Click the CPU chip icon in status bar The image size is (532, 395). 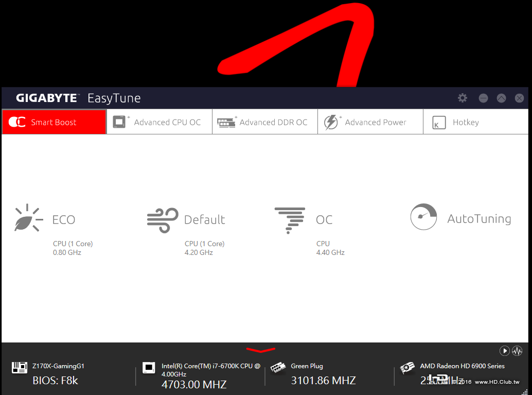(149, 368)
